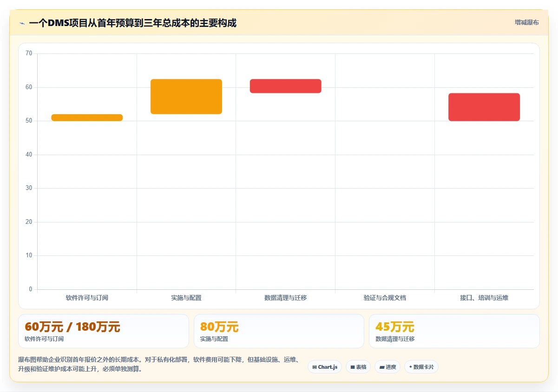This screenshot has height=392, width=558.
Task: Click the orange 实施与配置 bar
Action: tap(186, 97)
